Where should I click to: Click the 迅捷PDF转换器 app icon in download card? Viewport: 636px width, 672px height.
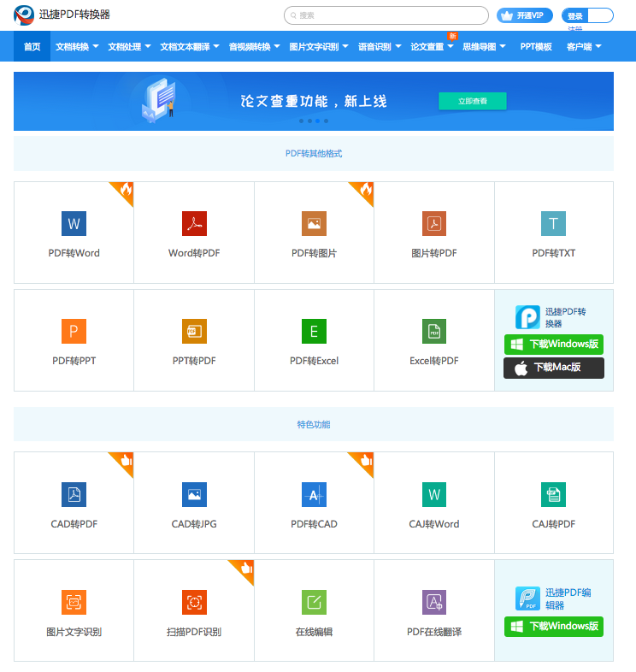[527, 317]
